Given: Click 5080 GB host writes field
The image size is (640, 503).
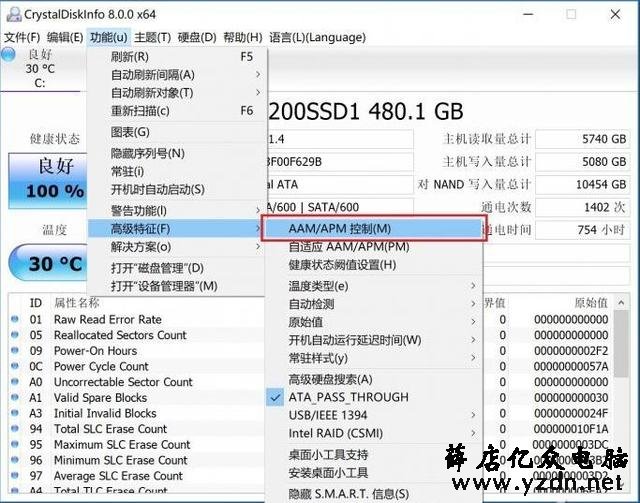Looking at the screenshot, I should pos(582,162).
